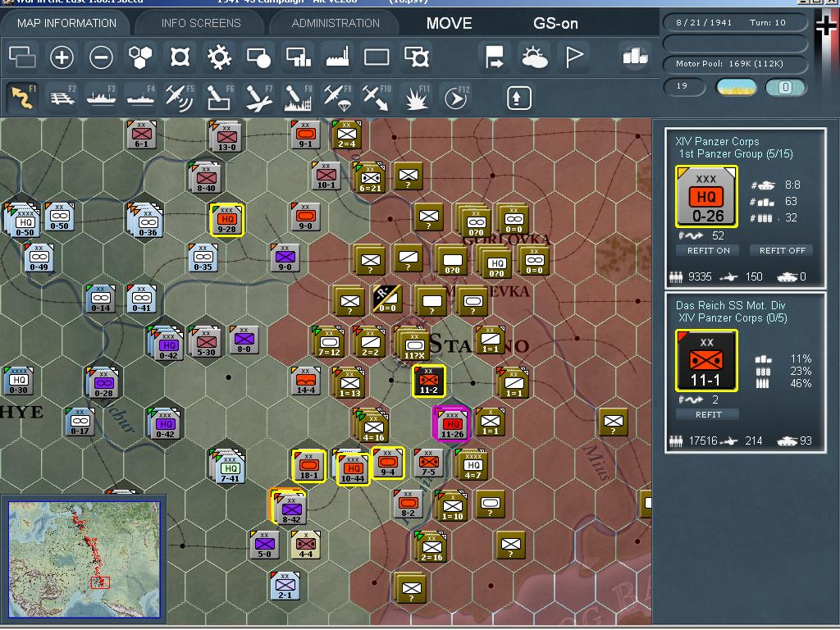
Task: Toggle unit counters display icon (overlapping rectangles)
Action: pyautogui.click(x=22, y=57)
